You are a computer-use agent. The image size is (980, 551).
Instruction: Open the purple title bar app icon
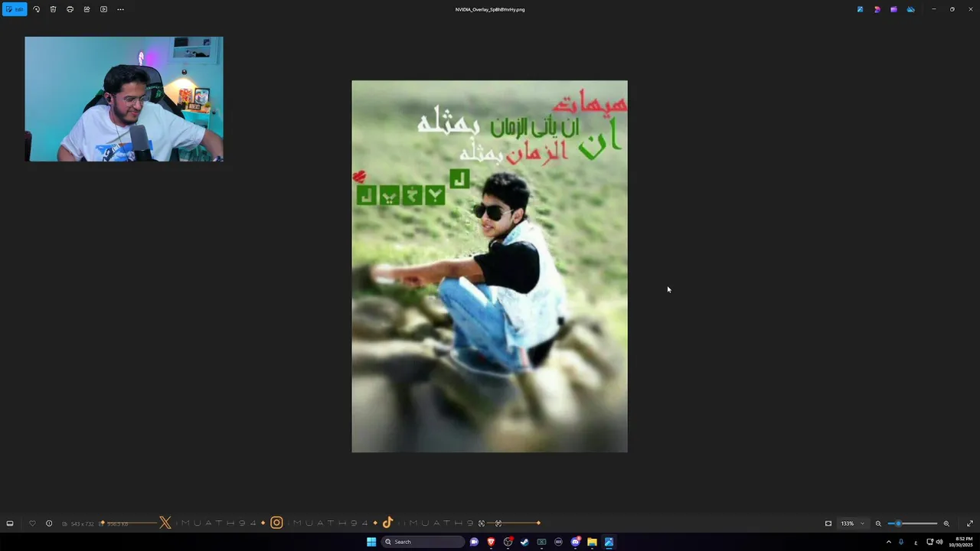pyautogui.click(x=893, y=9)
